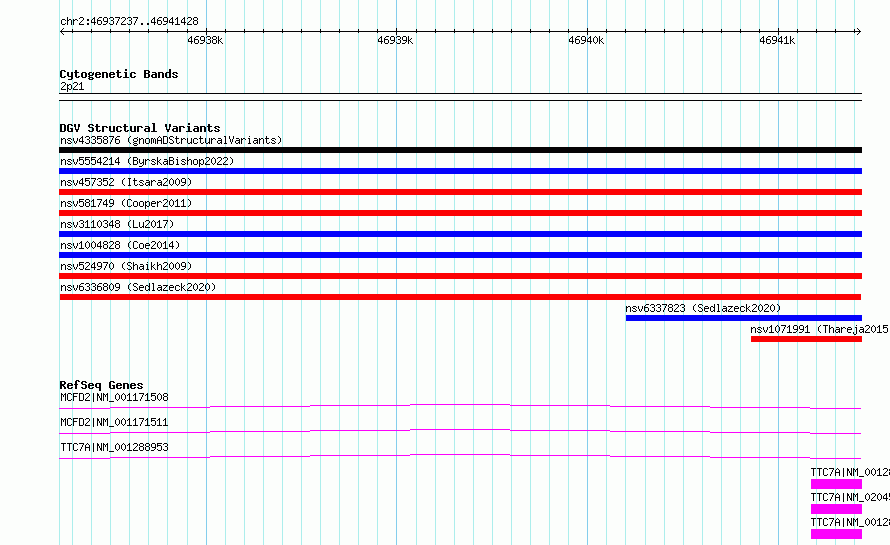The width and height of the screenshot is (890, 545).
Task: Open the DGV Structural Variants track heading
Action: tap(140, 128)
